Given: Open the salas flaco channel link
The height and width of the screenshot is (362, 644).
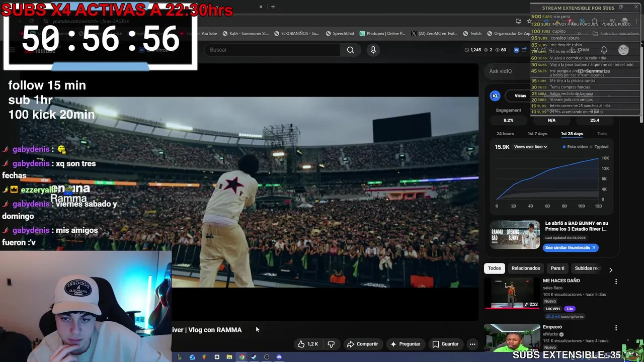Looking at the screenshot, I should (x=552, y=288).
